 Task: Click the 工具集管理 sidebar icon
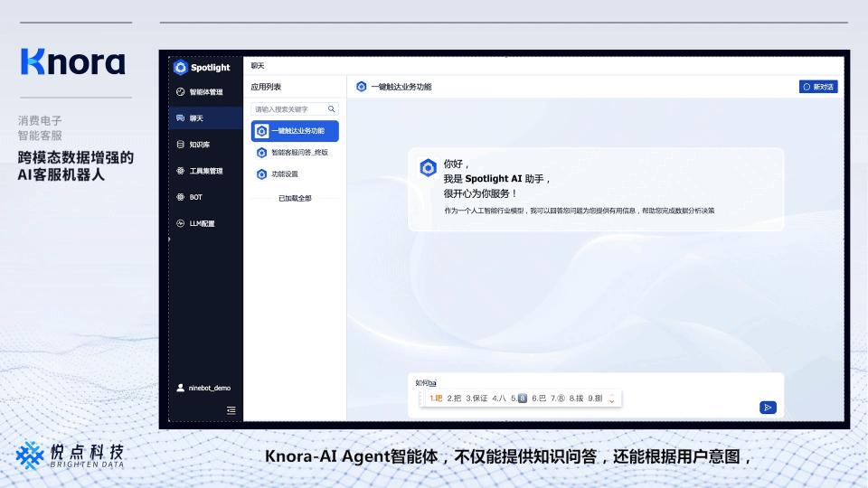pos(180,171)
